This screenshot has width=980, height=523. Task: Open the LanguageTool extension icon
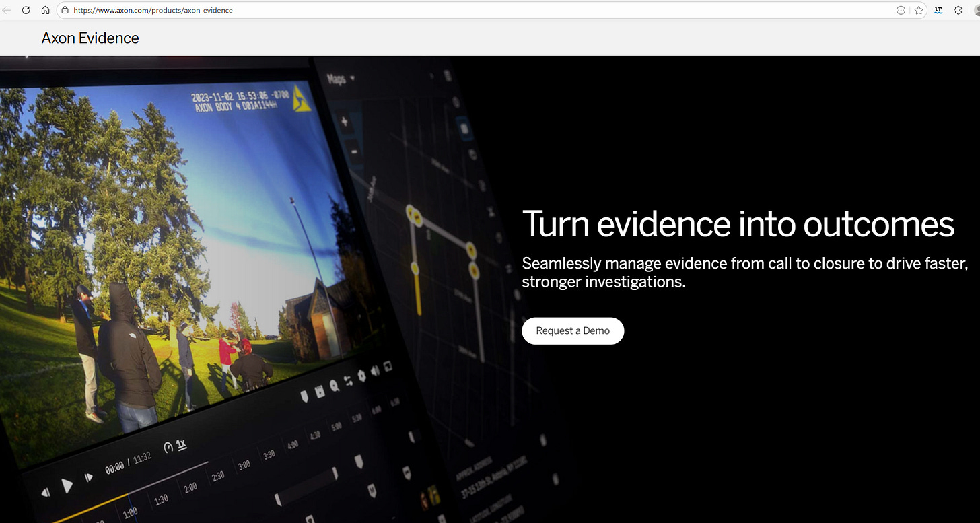pyautogui.click(x=939, y=10)
